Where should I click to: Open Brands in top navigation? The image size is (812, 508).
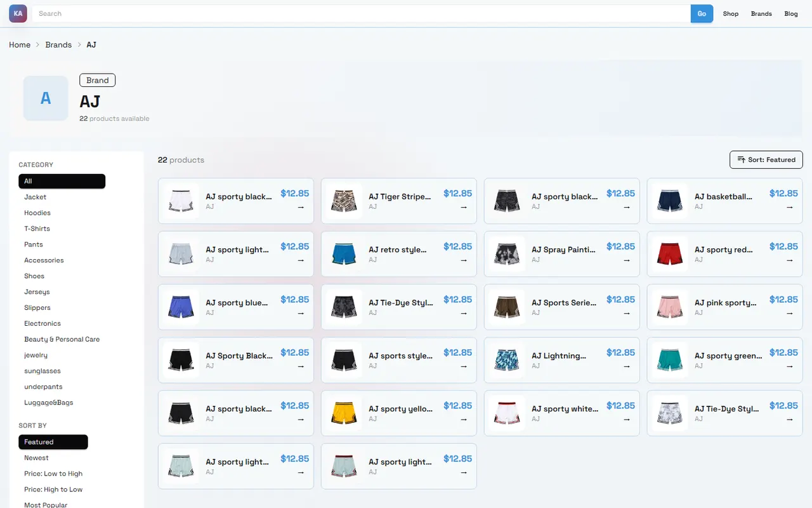(x=761, y=13)
